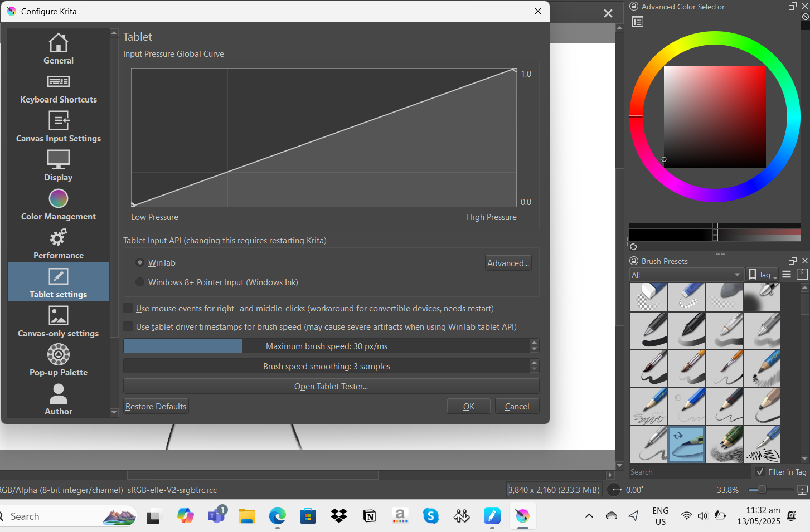Click Open Tablet Tester... button
This screenshot has width=810, height=532.
[331, 386]
